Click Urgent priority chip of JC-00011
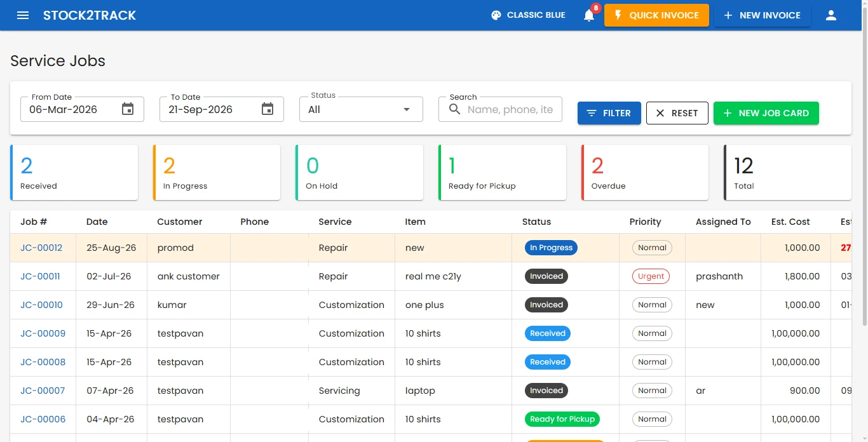The width and height of the screenshot is (868, 442). coord(651,276)
